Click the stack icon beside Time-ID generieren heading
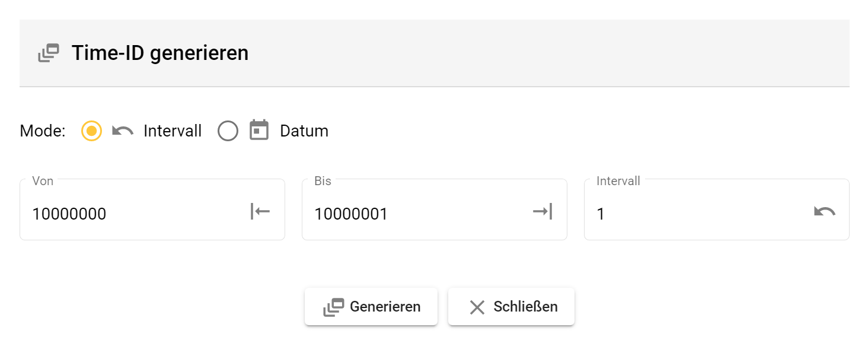 pyautogui.click(x=49, y=53)
